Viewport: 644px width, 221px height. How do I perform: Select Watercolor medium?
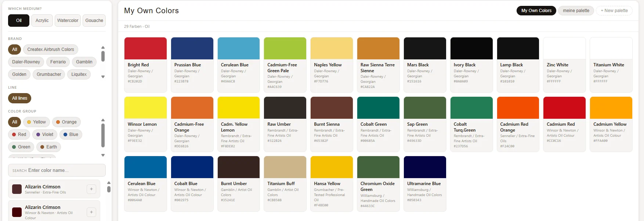point(68,21)
